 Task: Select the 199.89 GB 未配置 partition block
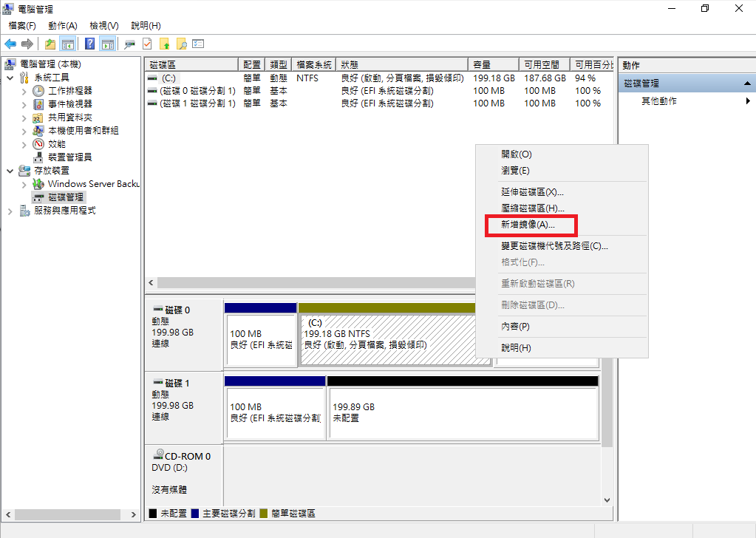click(x=463, y=408)
